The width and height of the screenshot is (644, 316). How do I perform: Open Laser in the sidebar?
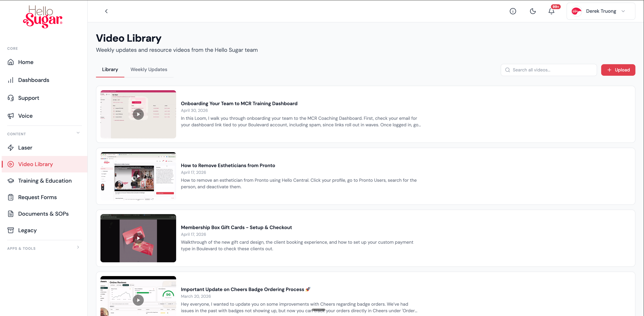[45, 148]
